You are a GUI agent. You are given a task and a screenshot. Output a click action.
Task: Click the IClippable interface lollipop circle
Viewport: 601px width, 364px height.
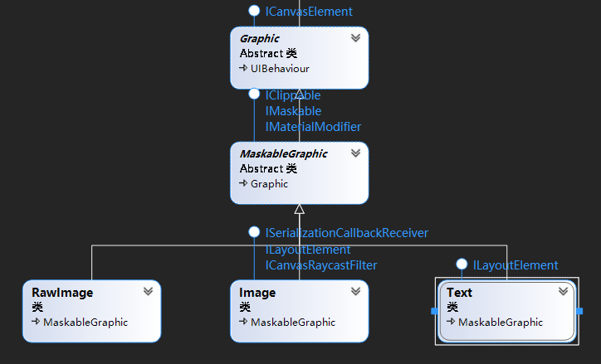(x=254, y=94)
